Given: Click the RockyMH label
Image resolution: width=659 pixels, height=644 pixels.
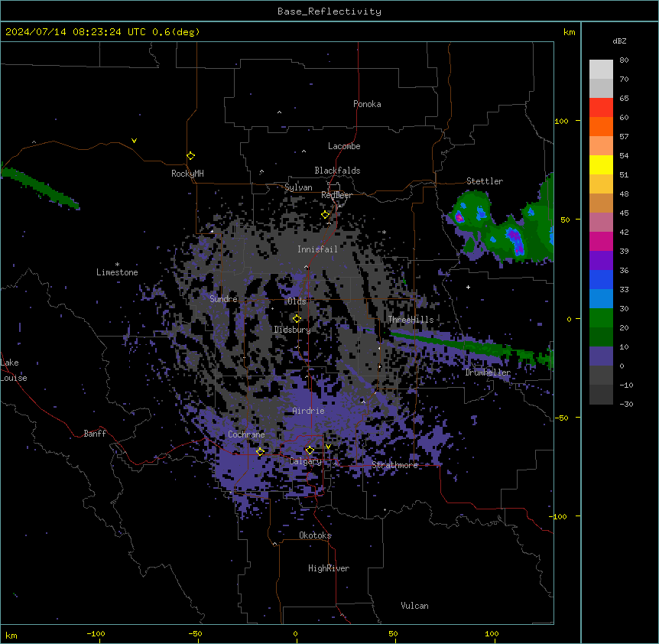Looking at the screenshot, I should pyautogui.click(x=187, y=174).
